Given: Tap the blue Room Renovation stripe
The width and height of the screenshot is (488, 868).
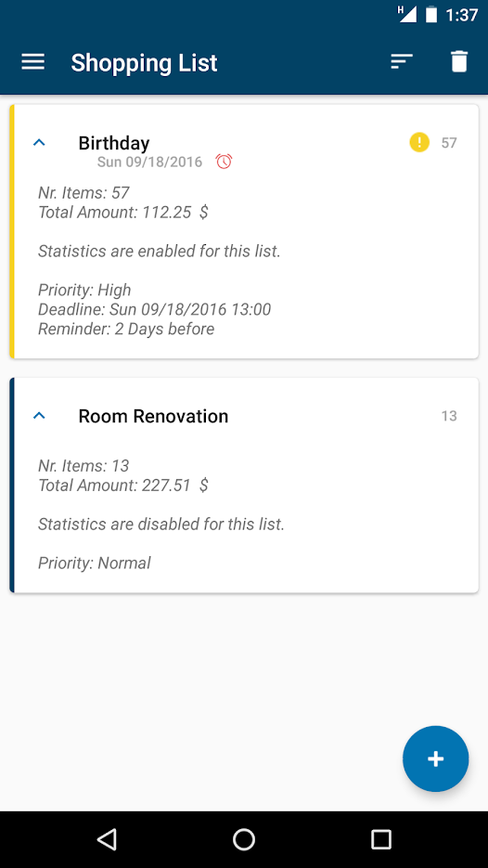Looking at the screenshot, I should pyautogui.click(x=12, y=486).
